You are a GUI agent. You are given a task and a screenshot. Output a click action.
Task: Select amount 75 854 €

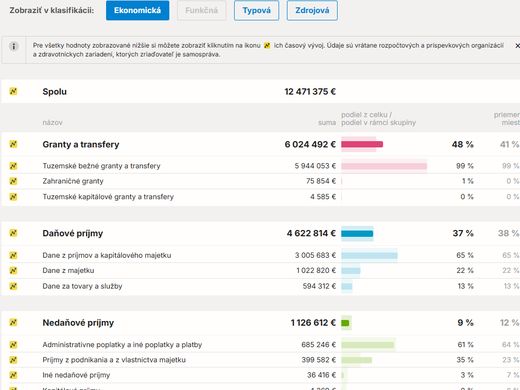pyautogui.click(x=321, y=181)
